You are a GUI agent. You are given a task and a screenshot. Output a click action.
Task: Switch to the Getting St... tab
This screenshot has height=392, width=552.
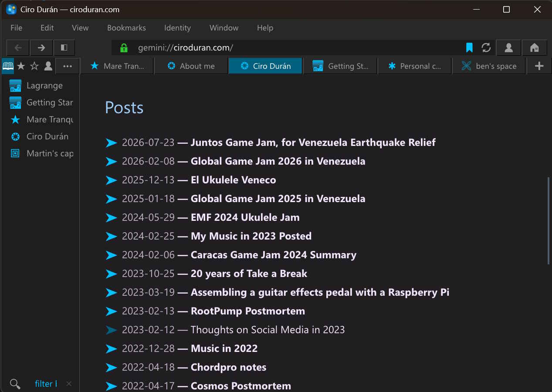point(340,66)
